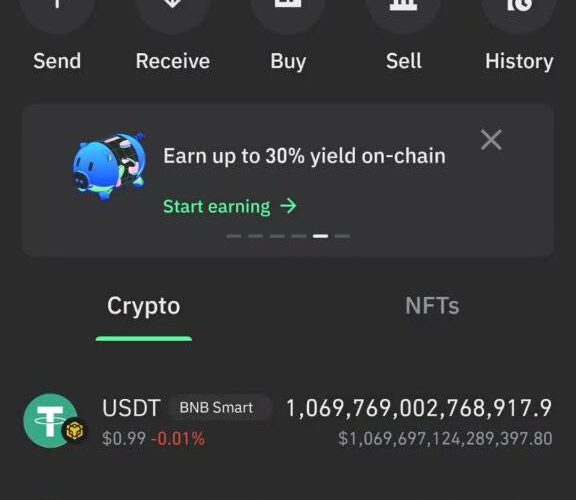Click the green arrow beside Start earning
The height and width of the screenshot is (500, 576).
click(288, 206)
